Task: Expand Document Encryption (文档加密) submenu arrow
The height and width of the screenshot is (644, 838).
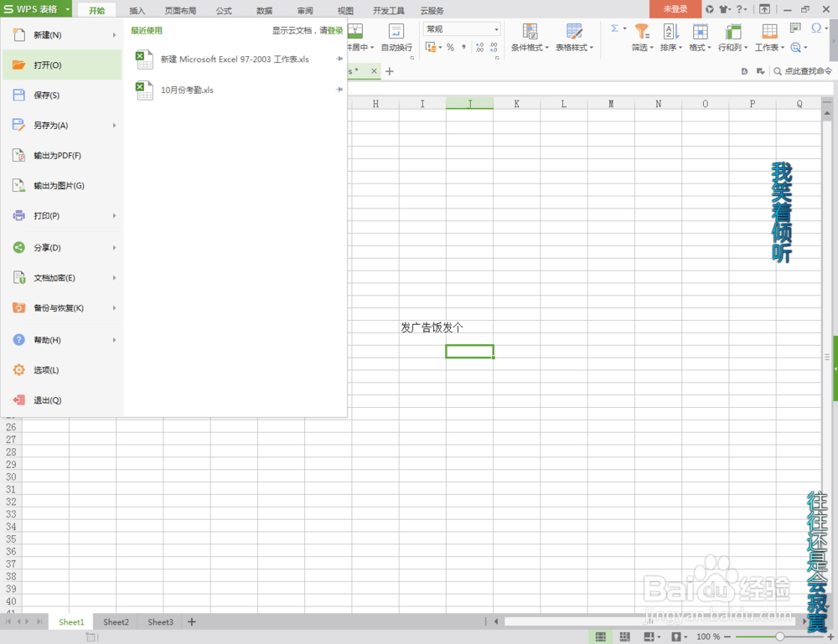Action: pyautogui.click(x=114, y=278)
